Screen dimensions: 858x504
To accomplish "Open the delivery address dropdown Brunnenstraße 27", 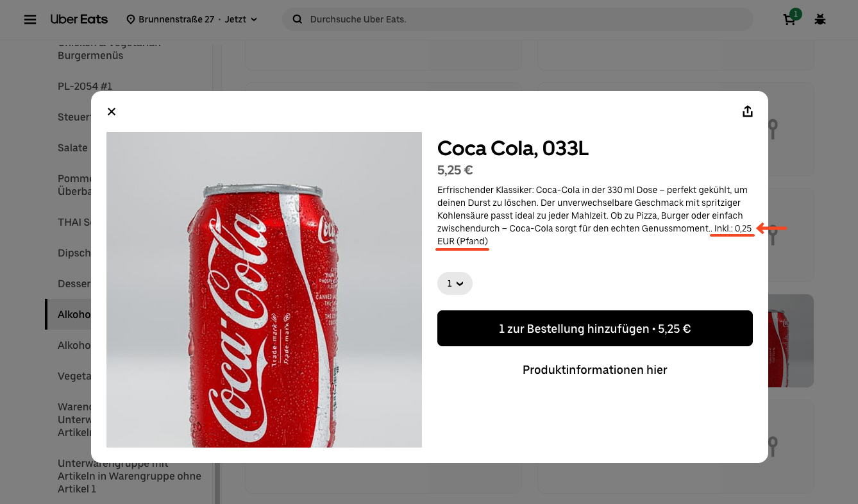I will [192, 20].
